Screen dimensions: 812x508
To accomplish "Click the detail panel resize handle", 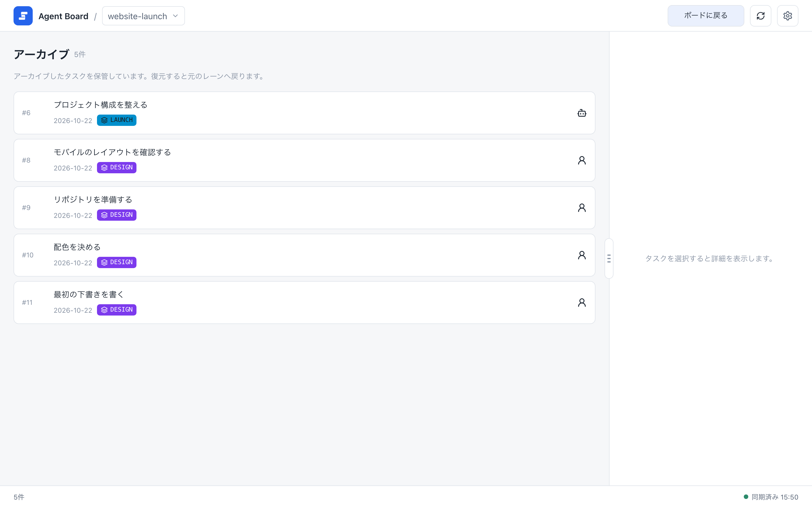I will click(x=609, y=258).
